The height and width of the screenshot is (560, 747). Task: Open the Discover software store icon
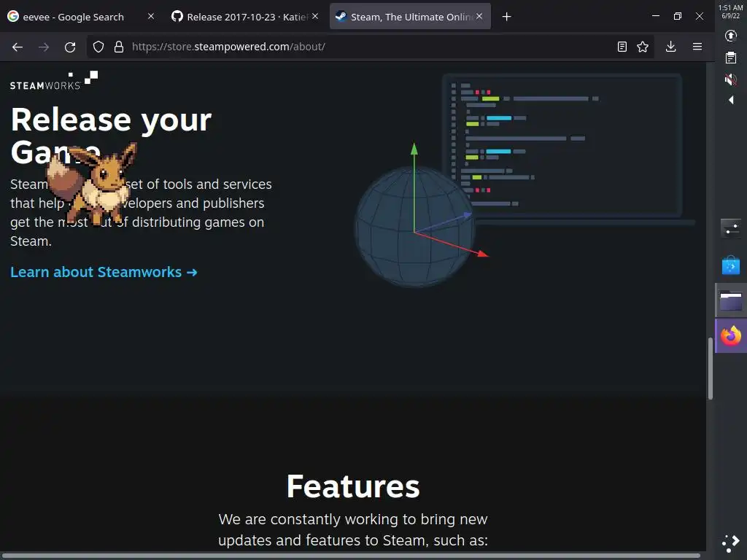(x=731, y=265)
